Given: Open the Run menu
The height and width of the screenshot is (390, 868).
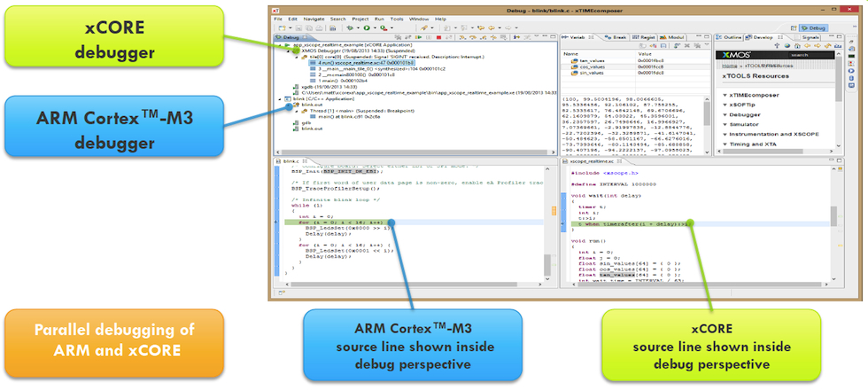Looking at the screenshot, I should (x=379, y=19).
